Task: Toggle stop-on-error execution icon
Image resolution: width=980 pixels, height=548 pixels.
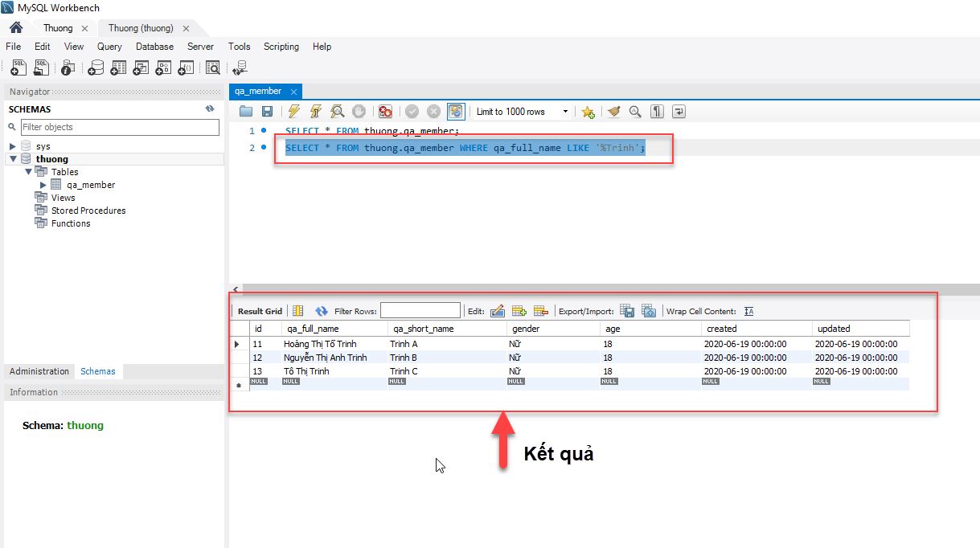Action: point(386,112)
